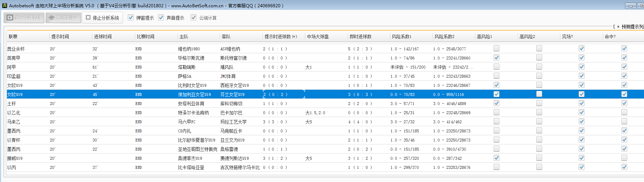Click home team 比卡塔哈亚登 in 以丙 row

click(x=191, y=167)
